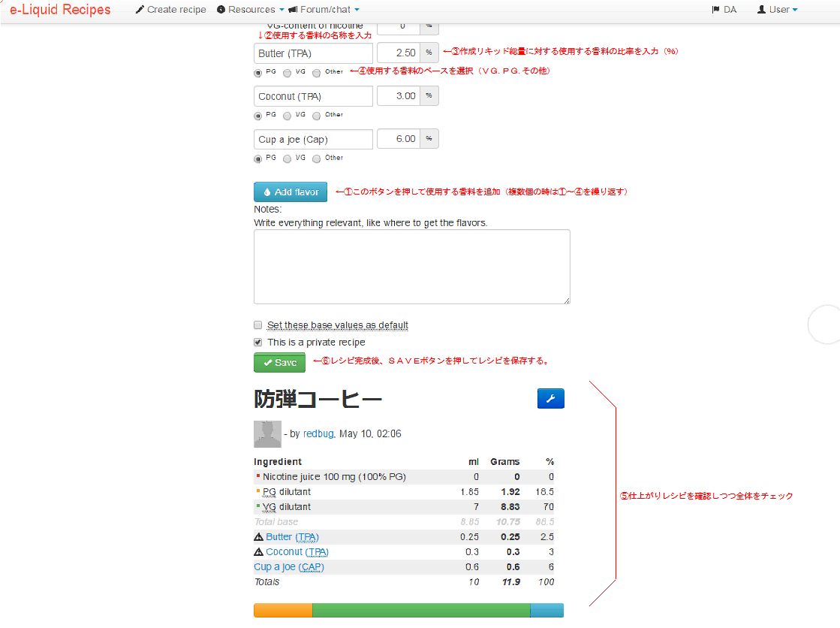Focus the 2.50 percent field for Butter
Viewport: 840px width, 628px height.
pos(399,53)
